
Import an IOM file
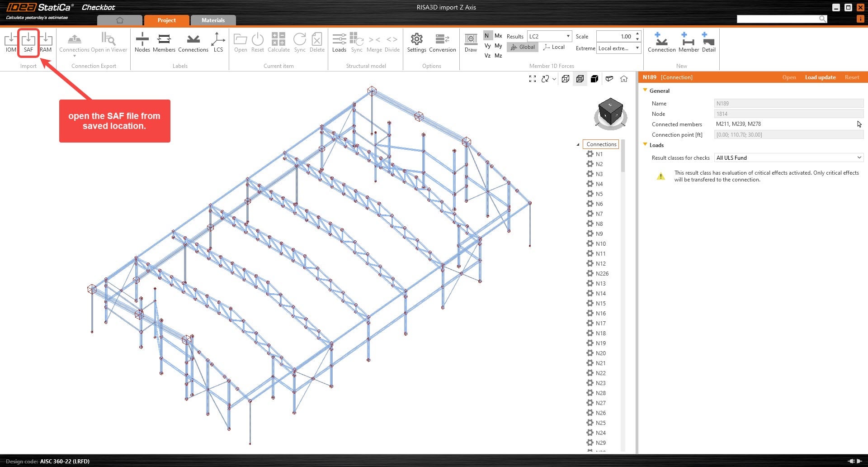click(x=10, y=43)
